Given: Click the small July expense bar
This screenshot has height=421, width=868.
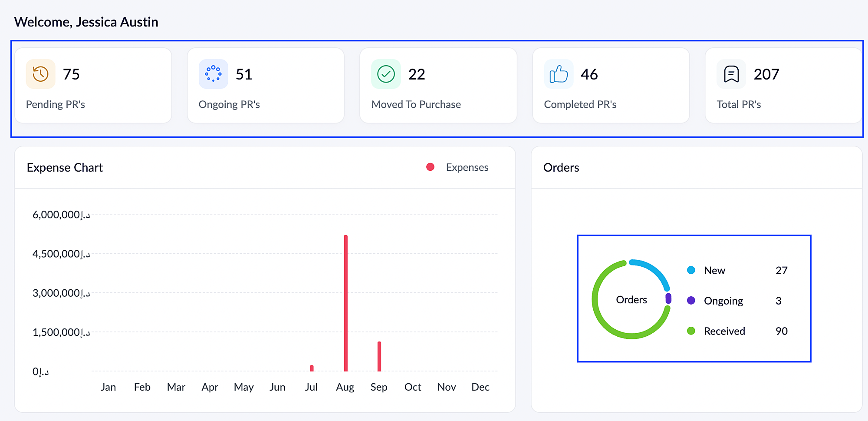Looking at the screenshot, I should 312,368.
